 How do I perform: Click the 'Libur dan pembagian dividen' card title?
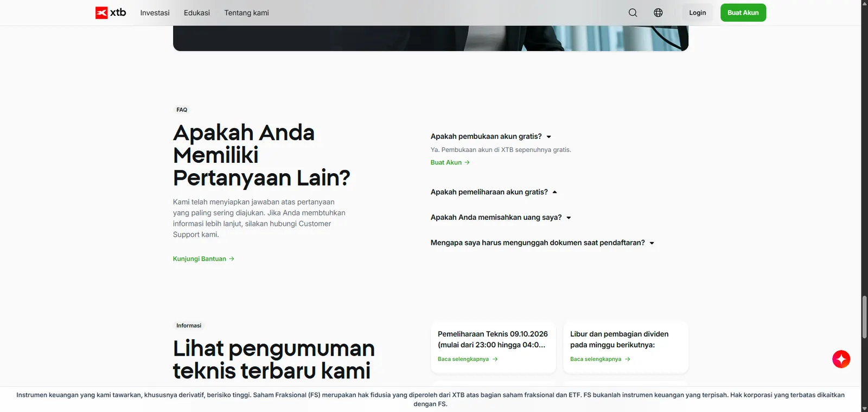[x=619, y=339]
